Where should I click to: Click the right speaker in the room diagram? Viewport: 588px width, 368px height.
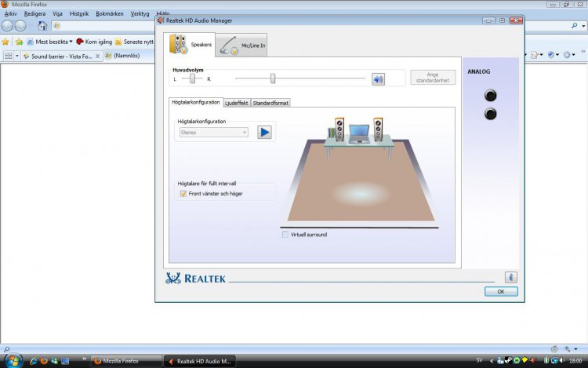point(378,129)
